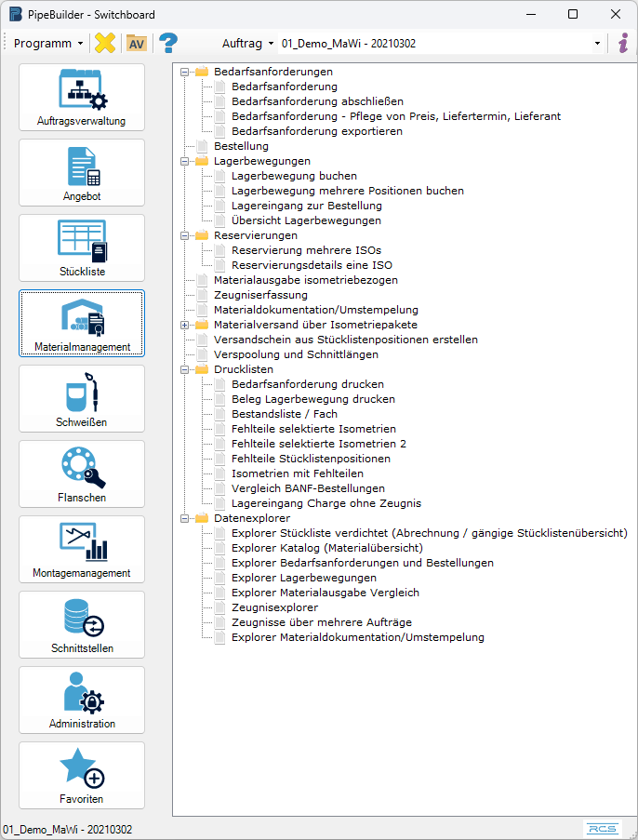Click the AV toolbar icon
The height and width of the screenshot is (840, 638).
137,44
